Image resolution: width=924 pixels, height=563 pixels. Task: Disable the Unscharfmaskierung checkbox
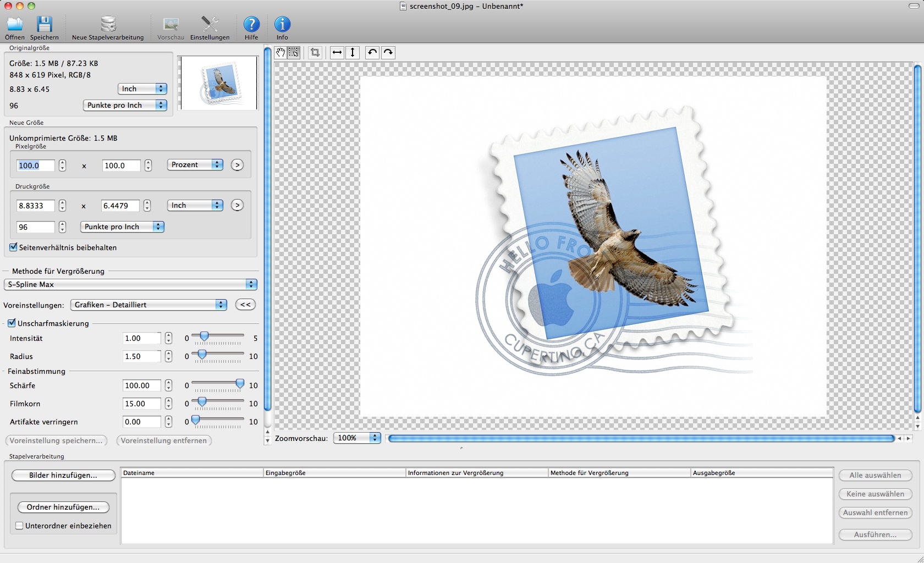click(12, 323)
